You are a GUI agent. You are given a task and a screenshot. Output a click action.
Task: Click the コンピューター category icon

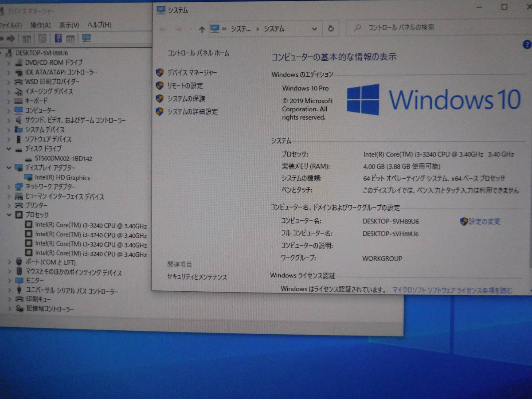(x=19, y=110)
